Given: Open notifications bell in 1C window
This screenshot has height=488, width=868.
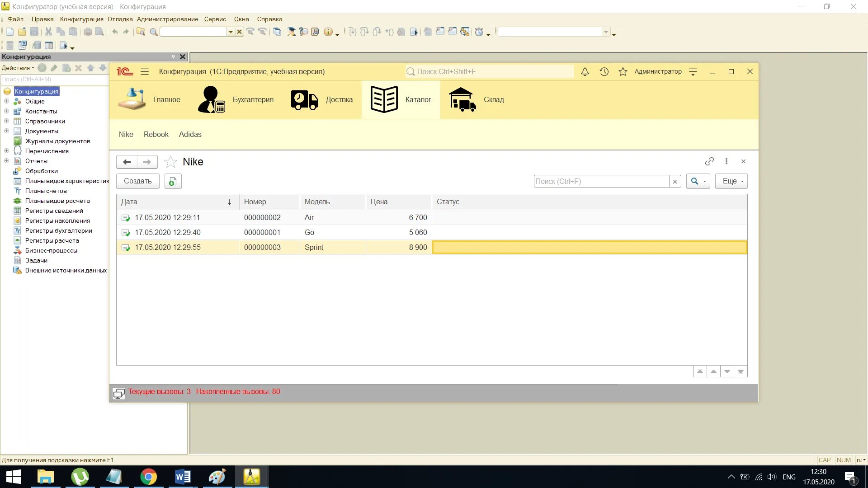Looking at the screenshot, I should (585, 72).
